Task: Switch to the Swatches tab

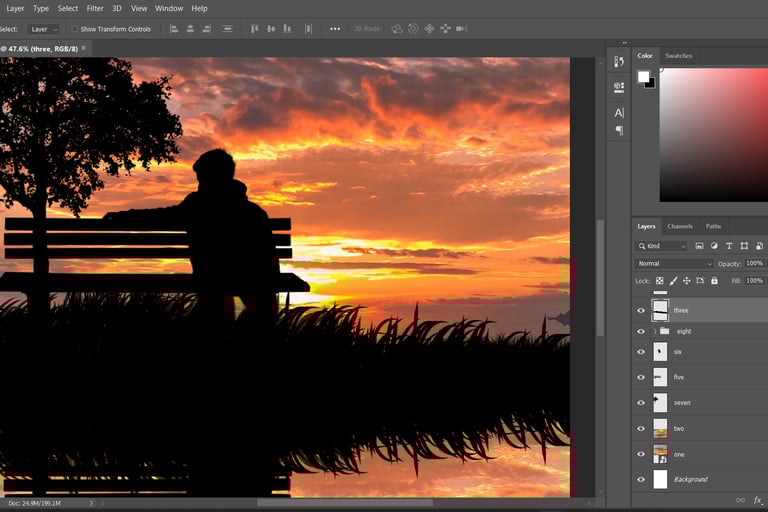Action: [x=678, y=56]
